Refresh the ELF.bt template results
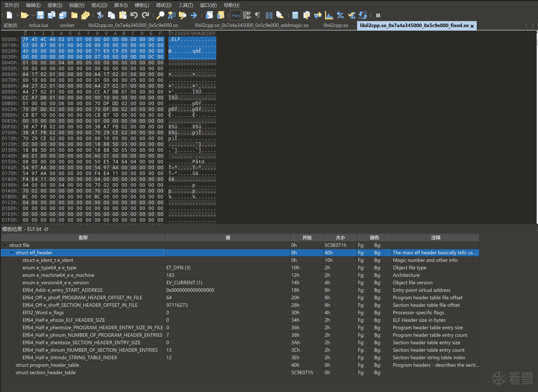This screenshot has height=392, width=538. tap(46, 229)
